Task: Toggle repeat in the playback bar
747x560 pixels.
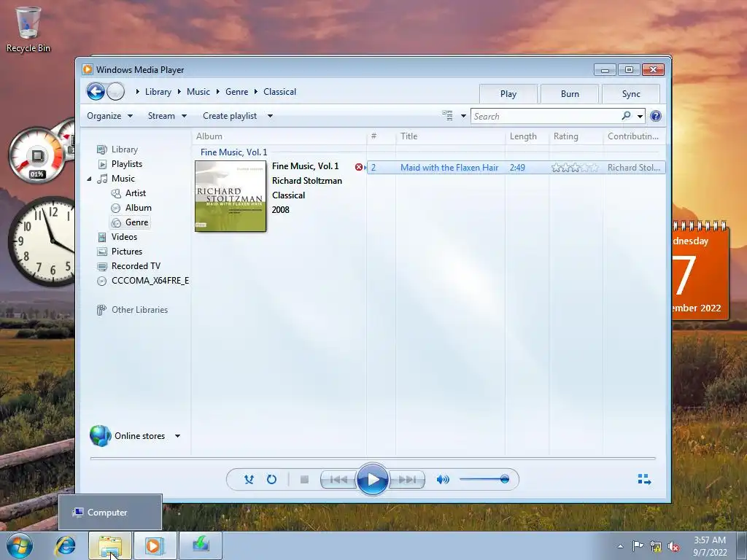Action: coord(271,480)
